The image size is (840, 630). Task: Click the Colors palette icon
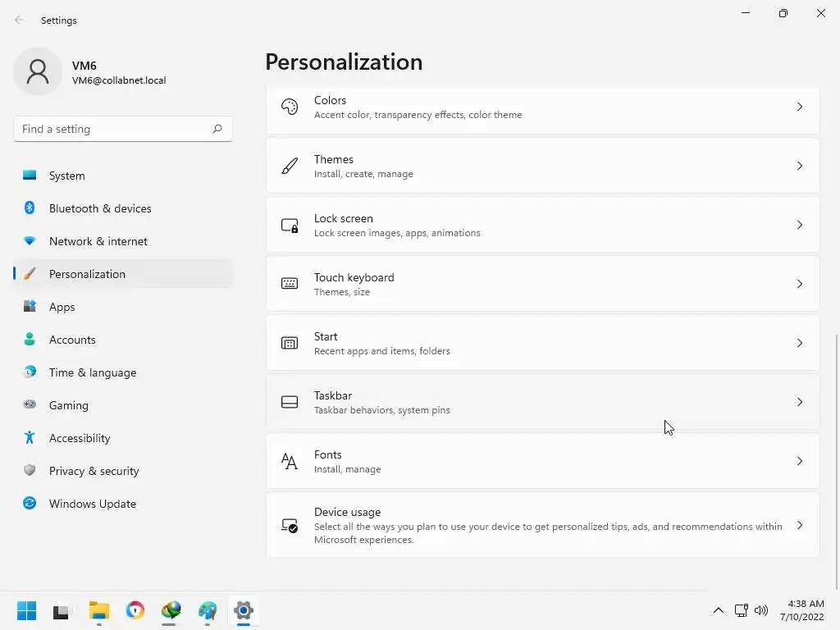[290, 107]
